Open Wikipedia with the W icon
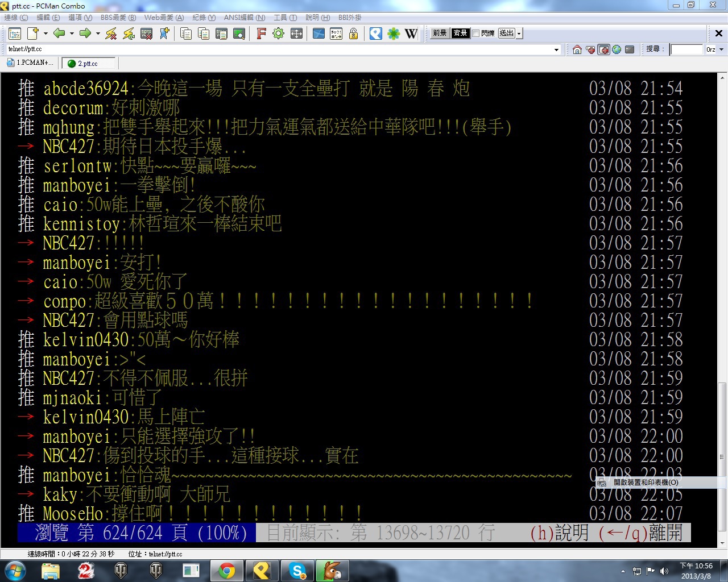The image size is (728, 582). pyautogui.click(x=411, y=34)
